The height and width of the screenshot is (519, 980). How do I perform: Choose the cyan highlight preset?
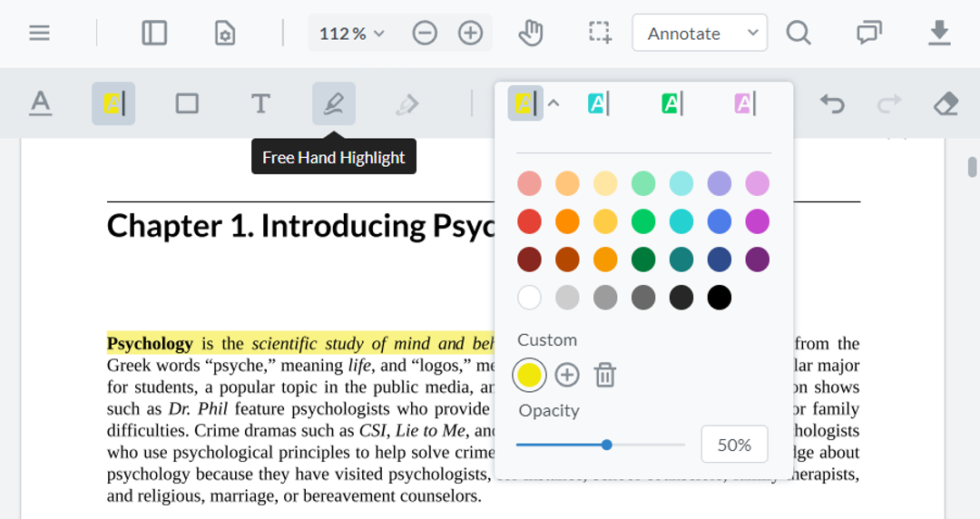point(598,103)
